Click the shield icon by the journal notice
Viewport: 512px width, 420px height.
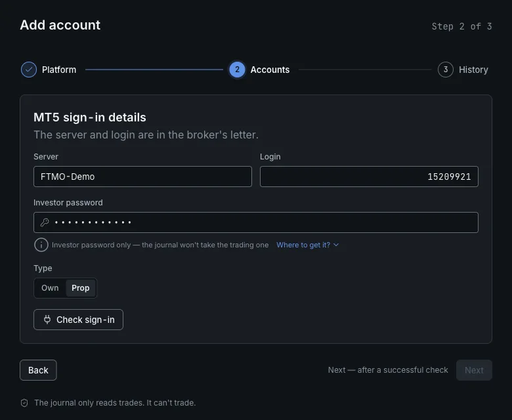[24, 403]
